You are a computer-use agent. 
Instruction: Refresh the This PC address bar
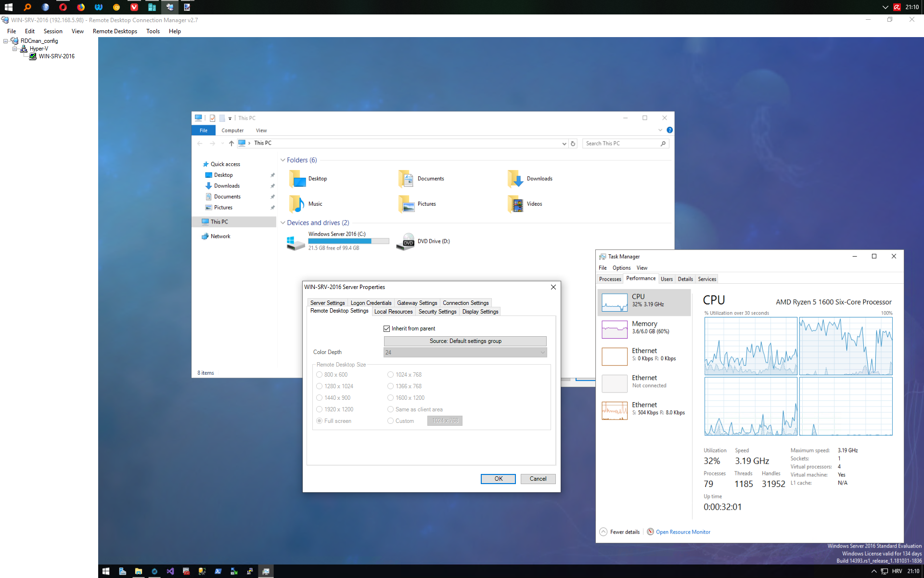tap(573, 144)
